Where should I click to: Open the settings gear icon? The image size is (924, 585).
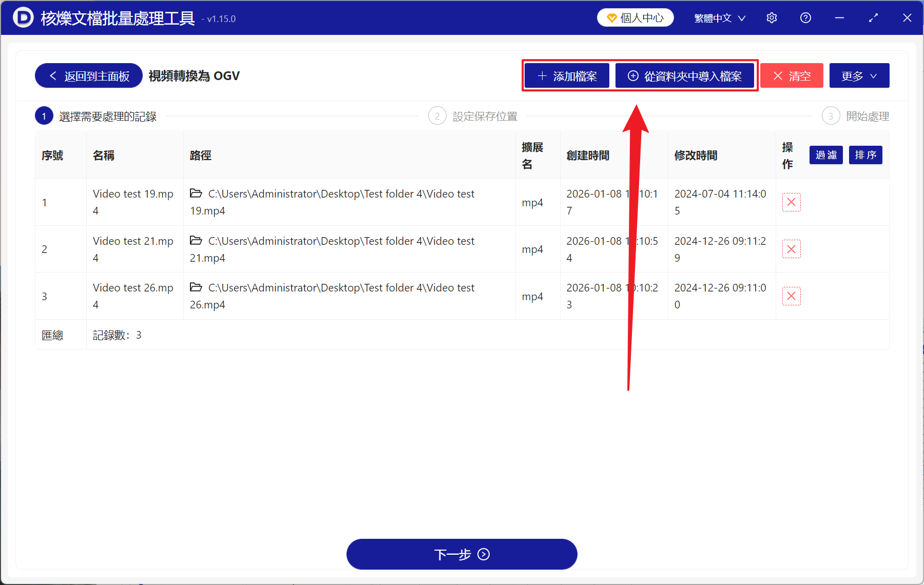pyautogui.click(x=771, y=17)
